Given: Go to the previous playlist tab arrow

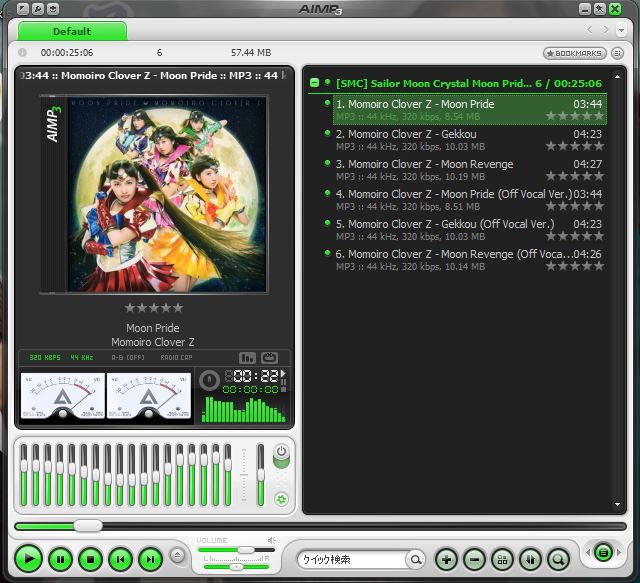Looking at the screenshot, I should click(x=589, y=30).
